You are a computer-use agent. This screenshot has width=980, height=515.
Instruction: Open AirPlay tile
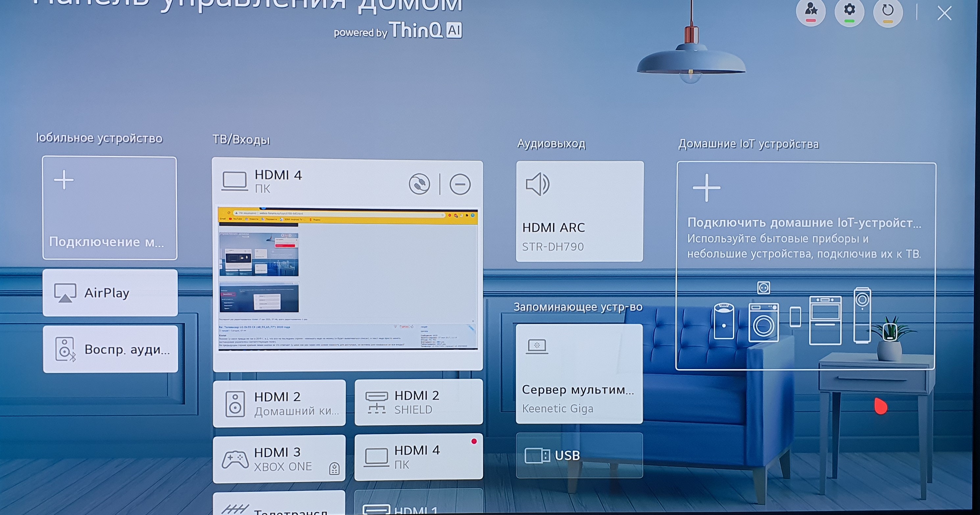(x=110, y=293)
